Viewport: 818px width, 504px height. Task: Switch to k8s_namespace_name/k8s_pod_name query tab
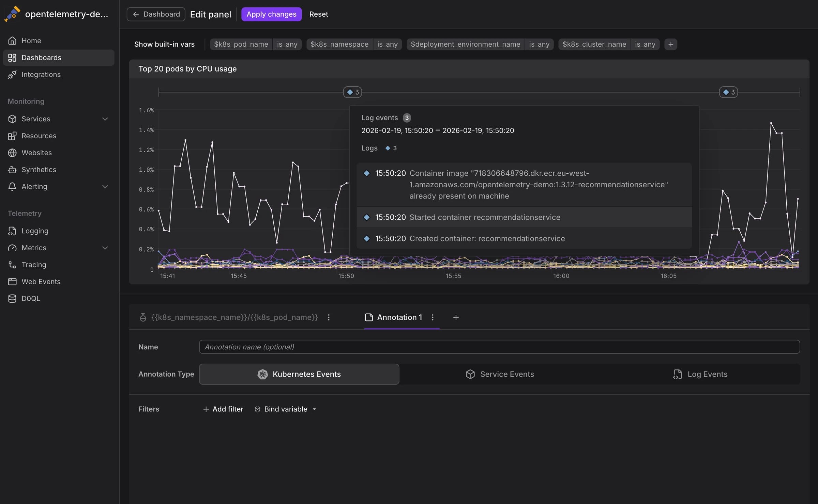(229, 317)
